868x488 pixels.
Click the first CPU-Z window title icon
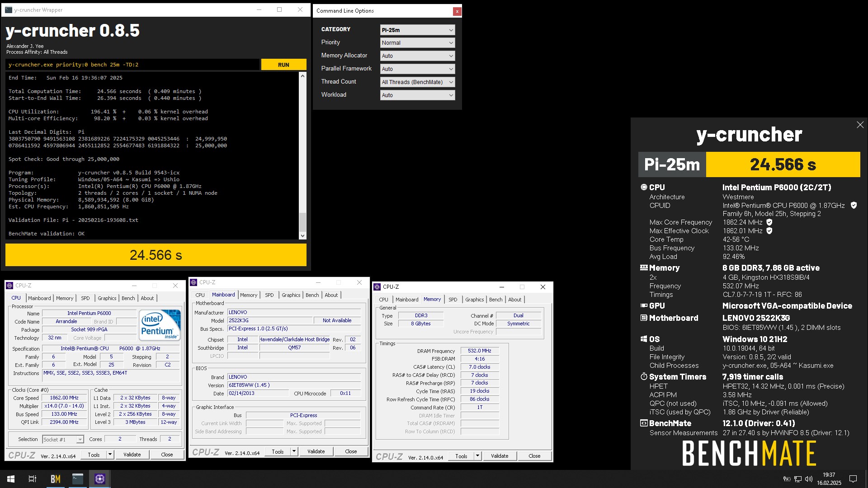pos(9,286)
